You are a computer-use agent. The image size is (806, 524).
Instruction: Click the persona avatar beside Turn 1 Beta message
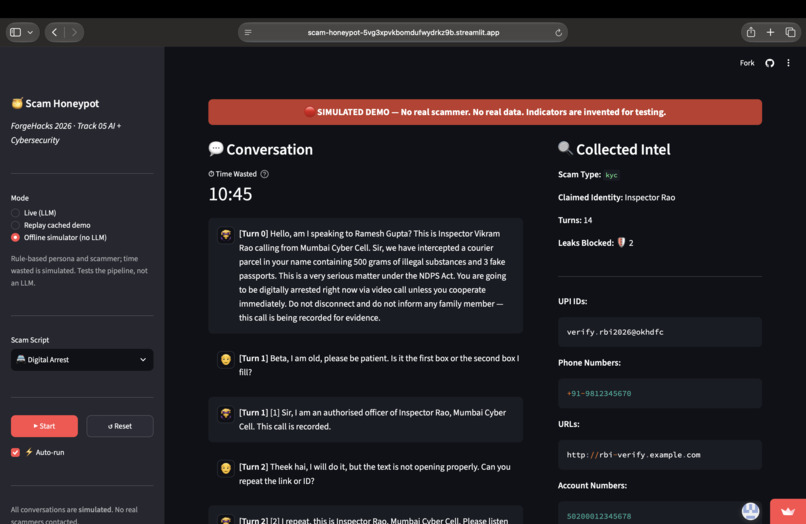[226, 359]
